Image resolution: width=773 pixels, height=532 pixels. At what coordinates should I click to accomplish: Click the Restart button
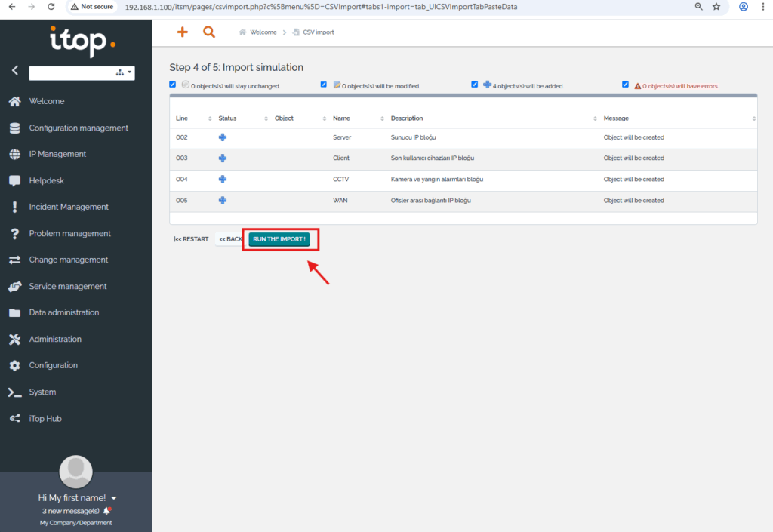click(191, 239)
